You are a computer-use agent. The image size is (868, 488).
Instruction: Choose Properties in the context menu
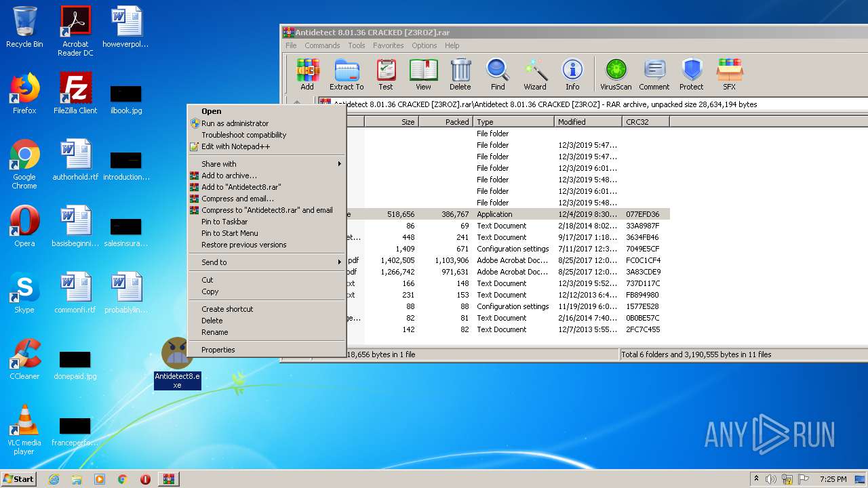click(x=267, y=350)
